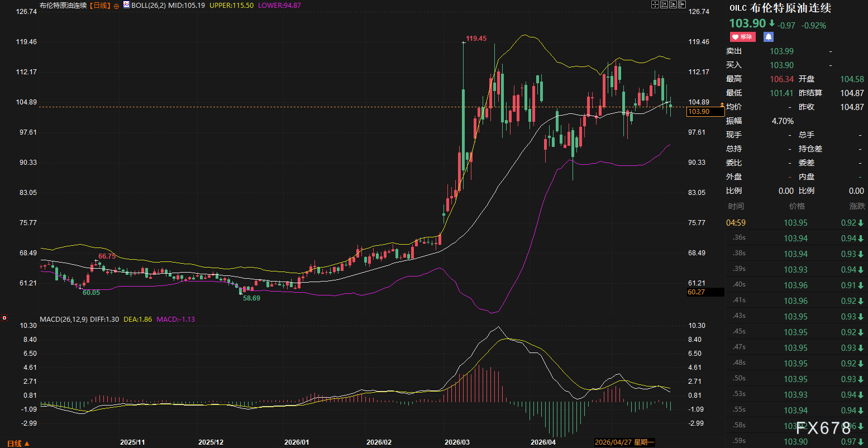The width and height of the screenshot is (868, 448).
Task: Click the 119.45 high price label on chart
Action: (476, 39)
